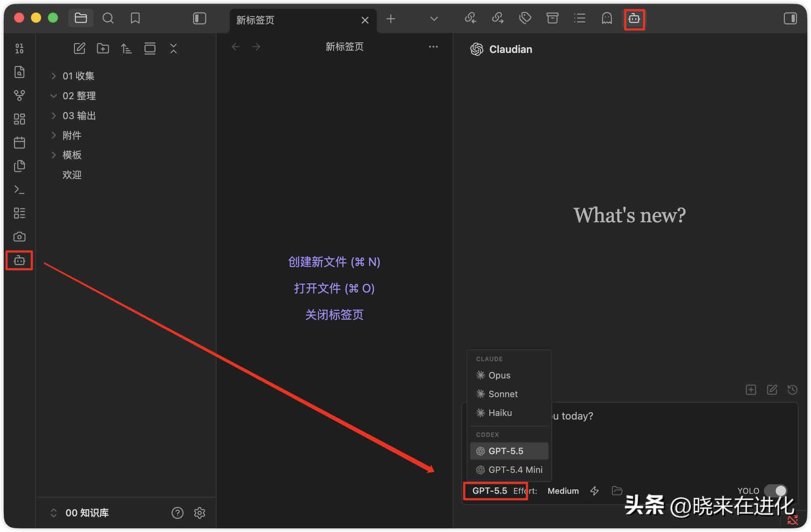
Task: Open the backlinks icon in the top bar
Action: pyautogui.click(x=470, y=18)
